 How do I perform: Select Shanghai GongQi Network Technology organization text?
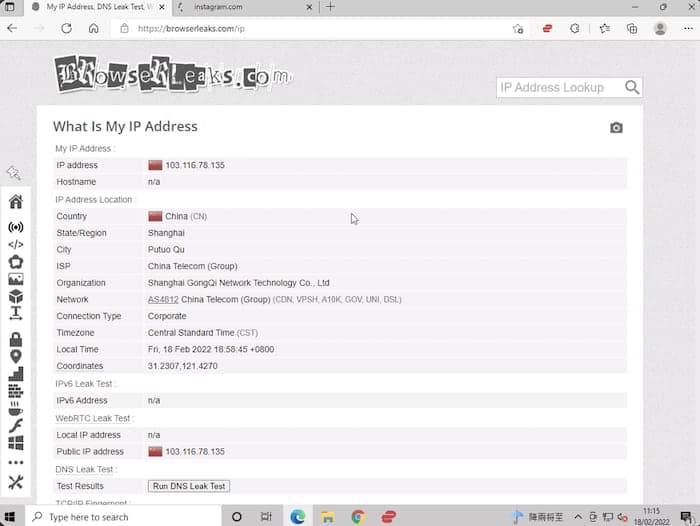tap(238, 283)
